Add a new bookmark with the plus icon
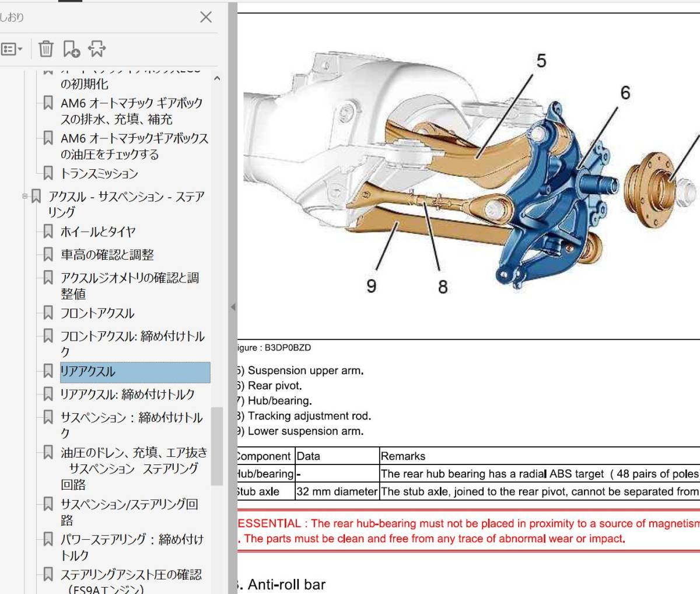700x594 pixels. click(71, 49)
